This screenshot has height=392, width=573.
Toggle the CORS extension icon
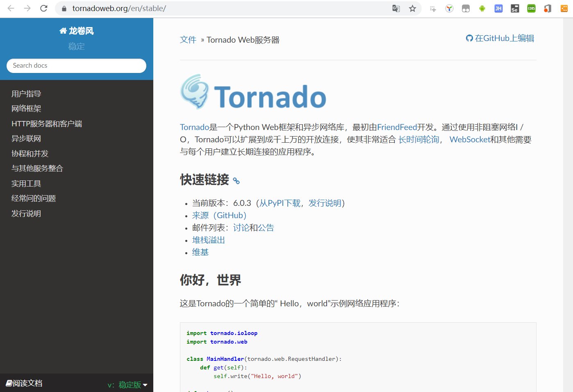click(x=531, y=8)
